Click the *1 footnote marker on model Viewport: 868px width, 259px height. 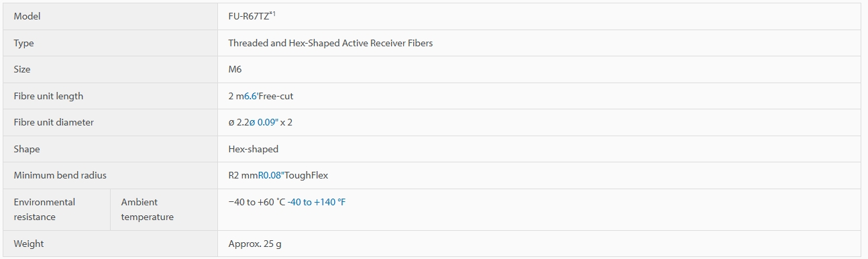[272, 13]
